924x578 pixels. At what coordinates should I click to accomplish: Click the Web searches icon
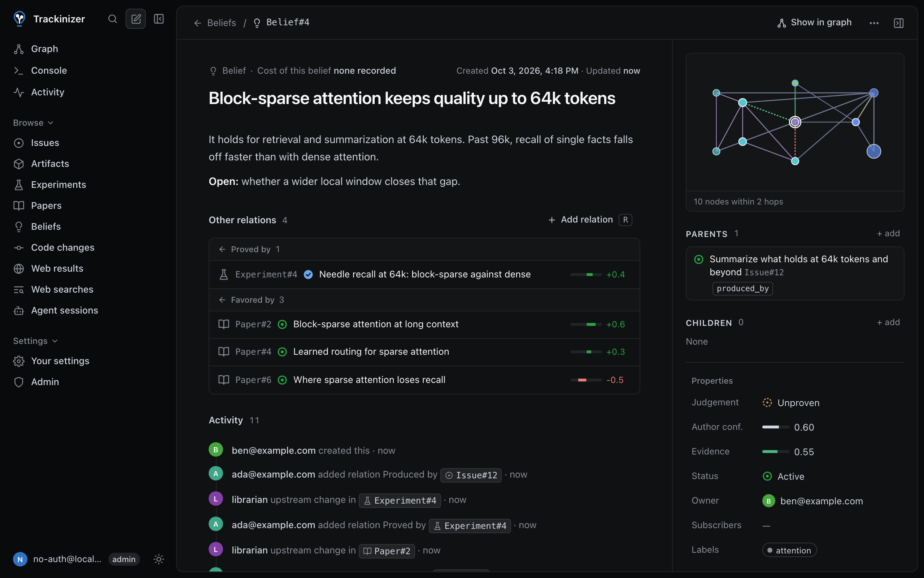pyautogui.click(x=19, y=290)
